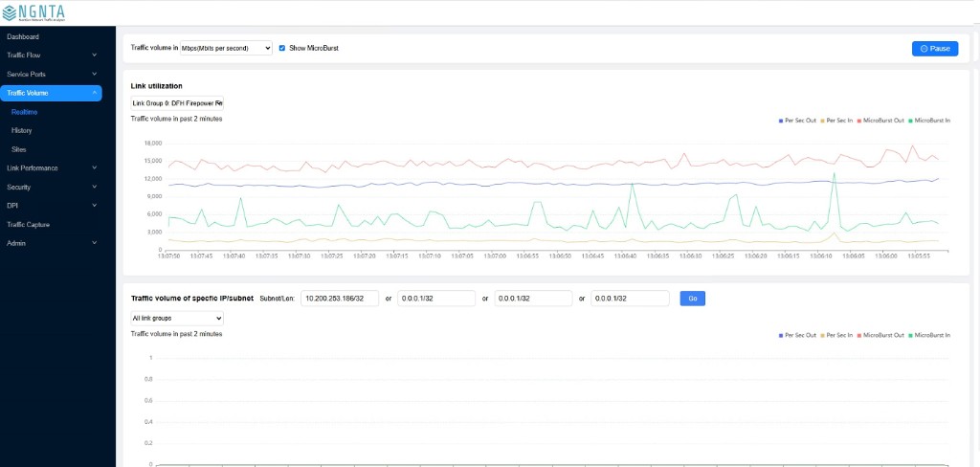Click the Traffic volume of specific IP/subnet heading
This screenshot has width=980, height=467.
point(191,299)
